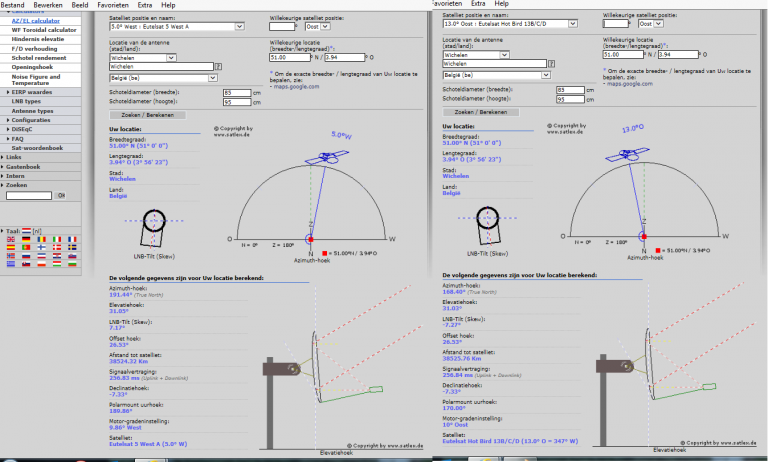
Task: Click the satellite image above the right azimuth arc
Action: point(662,158)
